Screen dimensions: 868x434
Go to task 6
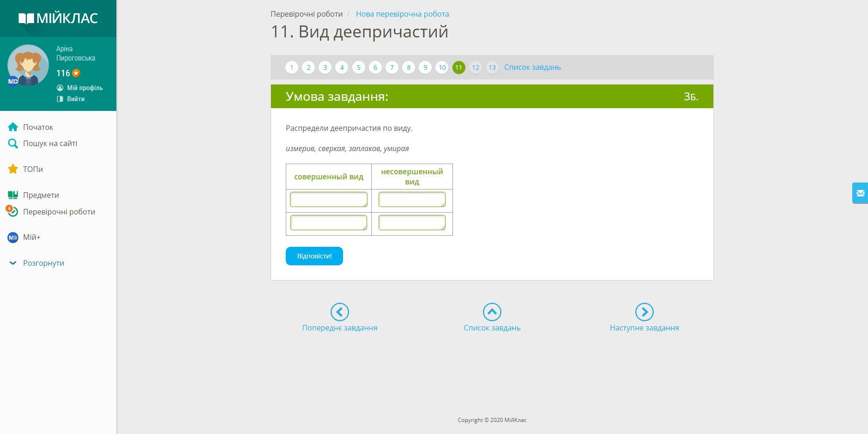(375, 67)
